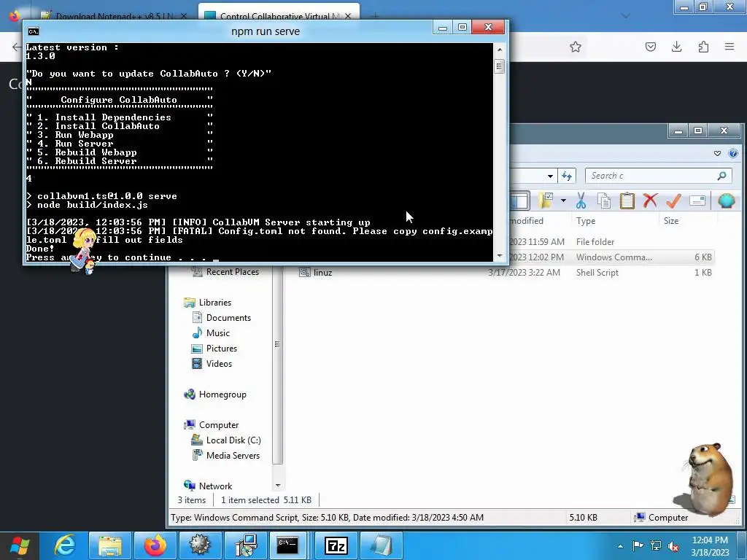The height and width of the screenshot is (560, 747).
Task: Click the console window scroll up arrow
Action: (x=499, y=50)
